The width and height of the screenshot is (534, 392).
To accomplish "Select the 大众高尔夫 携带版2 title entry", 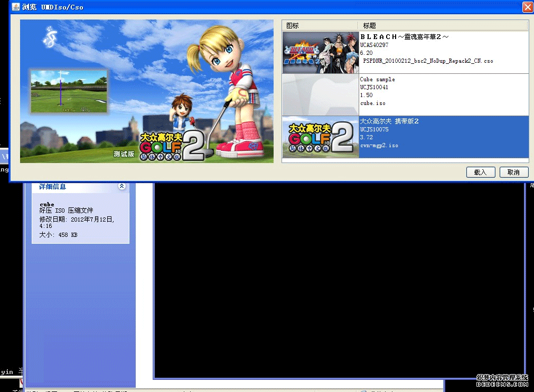I will (x=389, y=121).
